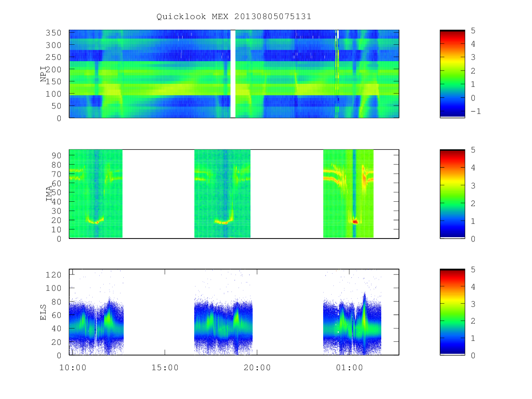532x399 pixels.
Task: Click the ELS panel color bar
Action: pyautogui.click(x=452, y=312)
